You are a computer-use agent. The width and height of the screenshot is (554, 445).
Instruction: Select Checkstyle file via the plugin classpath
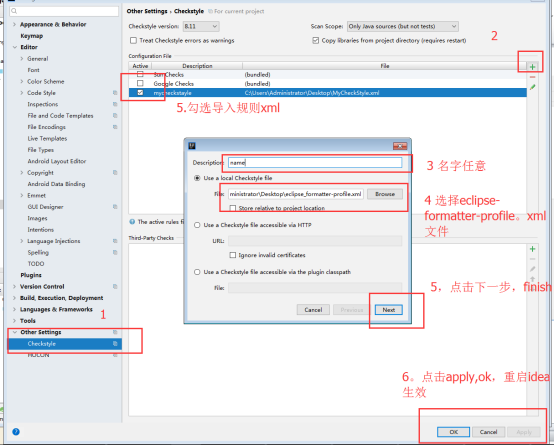coord(197,272)
